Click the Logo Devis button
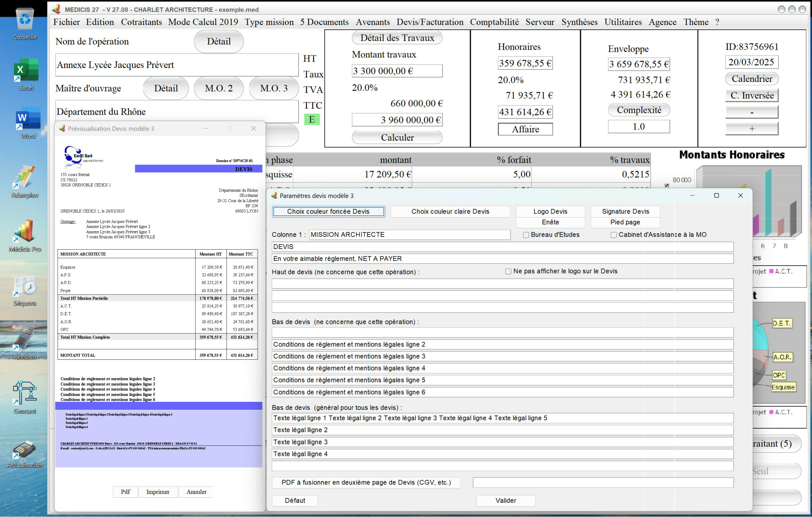 [550, 212]
